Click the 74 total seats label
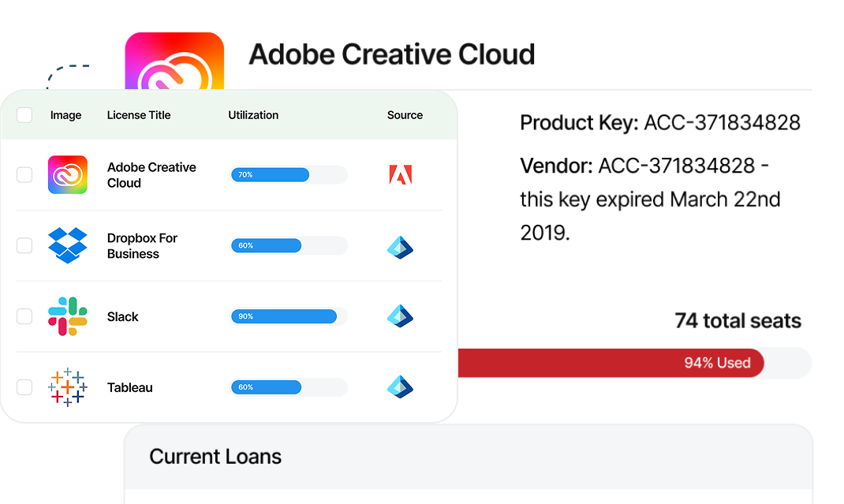The height and width of the screenshot is (504, 844). click(x=738, y=321)
